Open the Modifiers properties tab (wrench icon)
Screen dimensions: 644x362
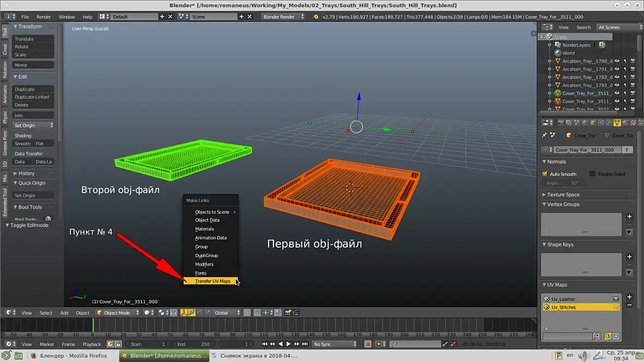tap(609, 122)
